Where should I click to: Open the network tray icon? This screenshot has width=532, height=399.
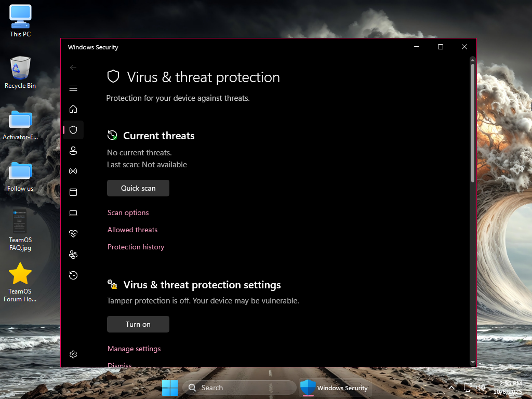click(x=468, y=388)
